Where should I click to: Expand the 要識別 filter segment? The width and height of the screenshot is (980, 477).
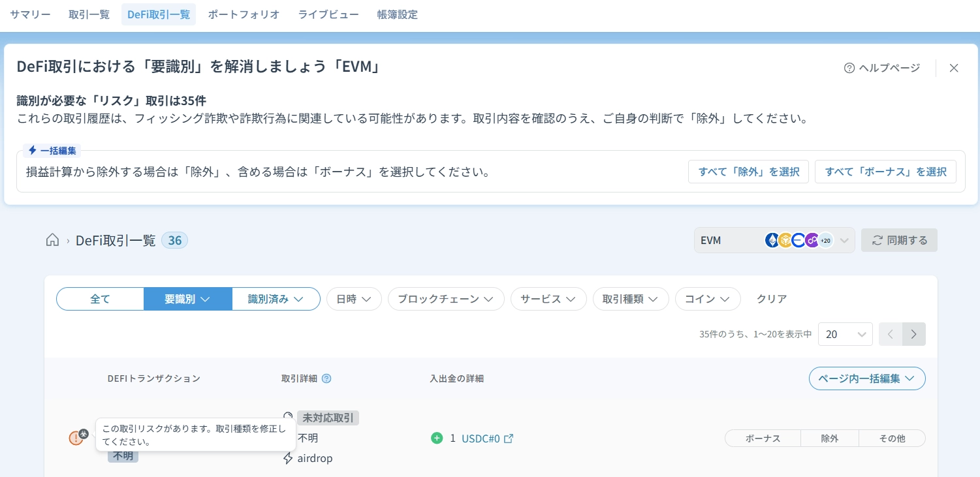pyautogui.click(x=187, y=299)
